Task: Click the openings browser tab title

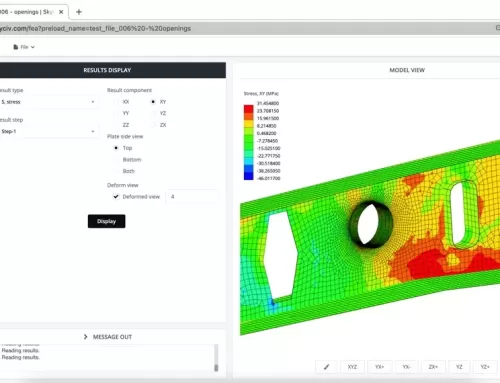Action: (27, 12)
